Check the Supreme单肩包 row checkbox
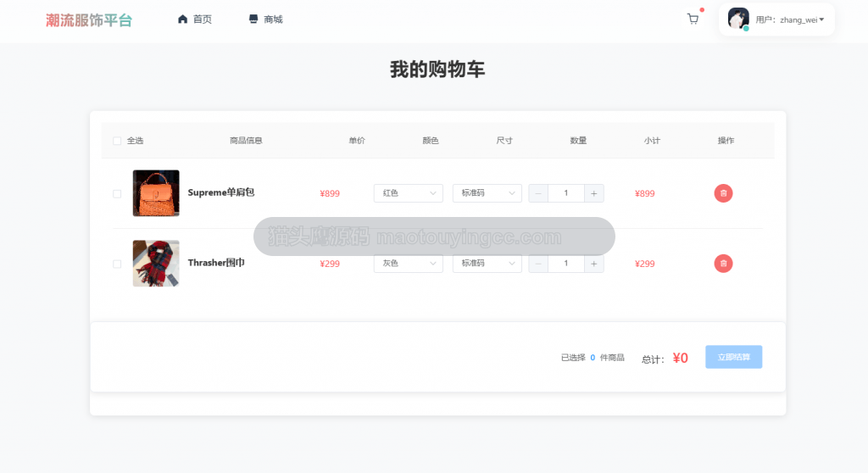This screenshot has width=868, height=473. (x=117, y=194)
